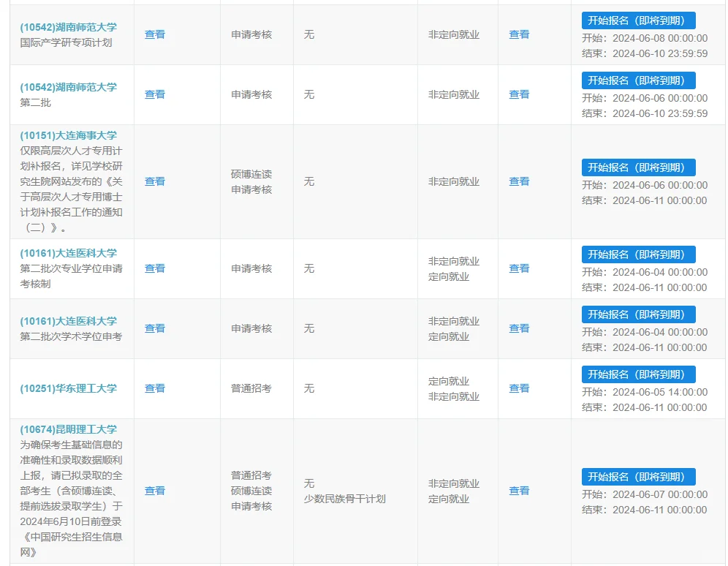Open the (10251)华东理工大学 school link

tap(68, 388)
